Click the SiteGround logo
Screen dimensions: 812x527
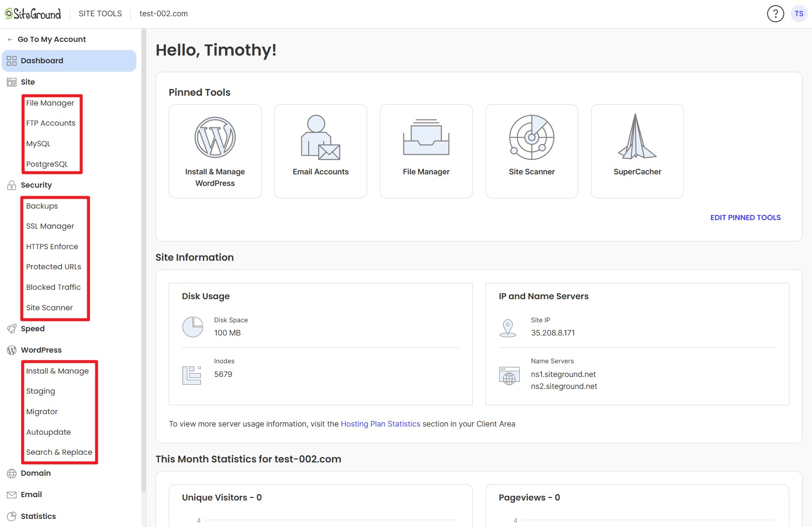point(32,13)
